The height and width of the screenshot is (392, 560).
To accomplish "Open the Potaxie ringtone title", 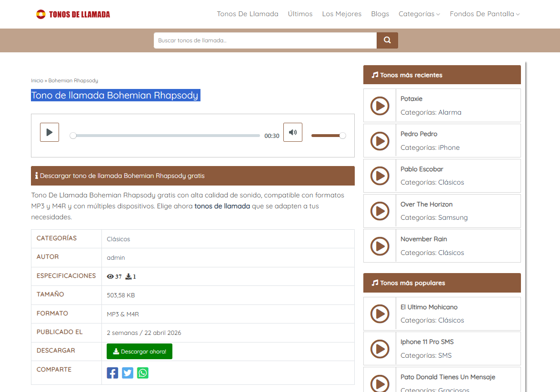I will [411, 99].
